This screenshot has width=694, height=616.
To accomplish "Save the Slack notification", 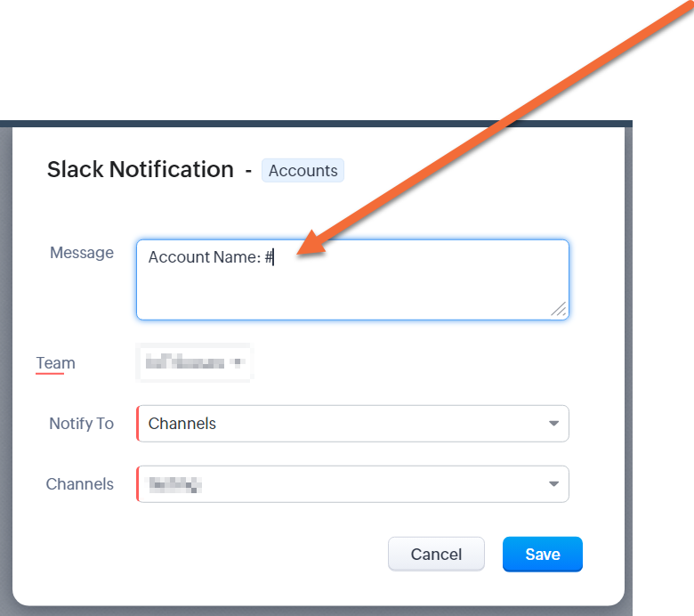I will [543, 554].
